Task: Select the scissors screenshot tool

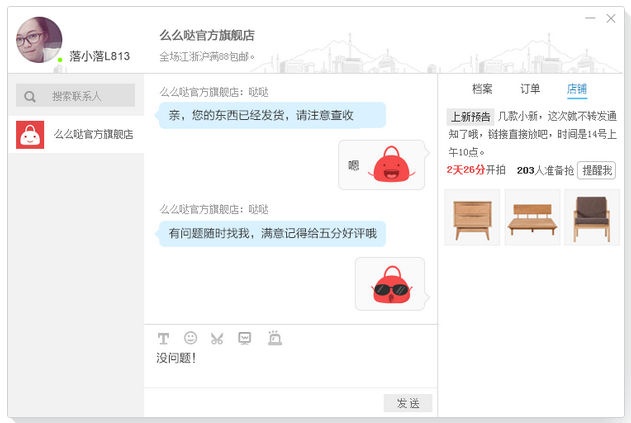Action: pyautogui.click(x=217, y=338)
